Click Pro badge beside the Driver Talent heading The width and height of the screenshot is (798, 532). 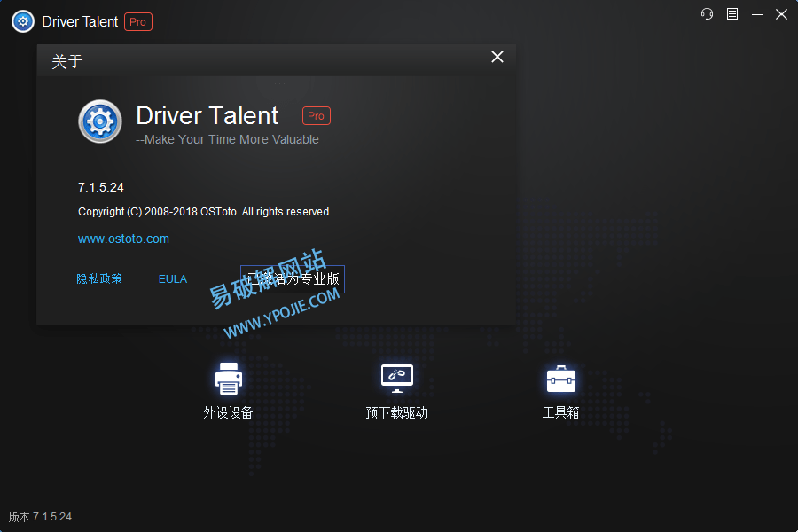point(317,115)
